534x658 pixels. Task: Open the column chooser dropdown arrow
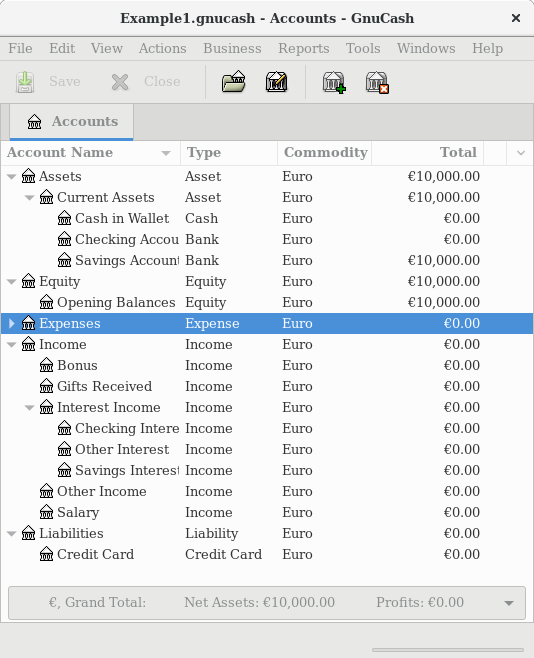pyautogui.click(x=521, y=153)
